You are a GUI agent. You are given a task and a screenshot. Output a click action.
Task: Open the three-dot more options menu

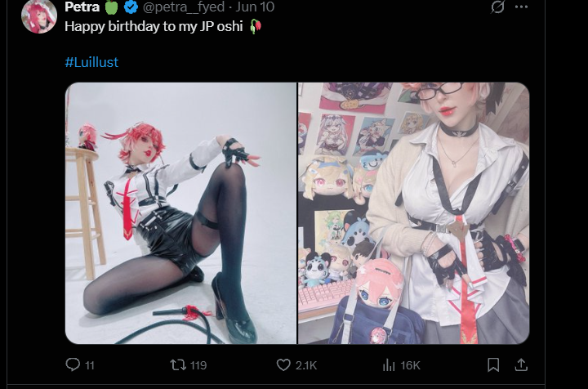[x=521, y=7]
